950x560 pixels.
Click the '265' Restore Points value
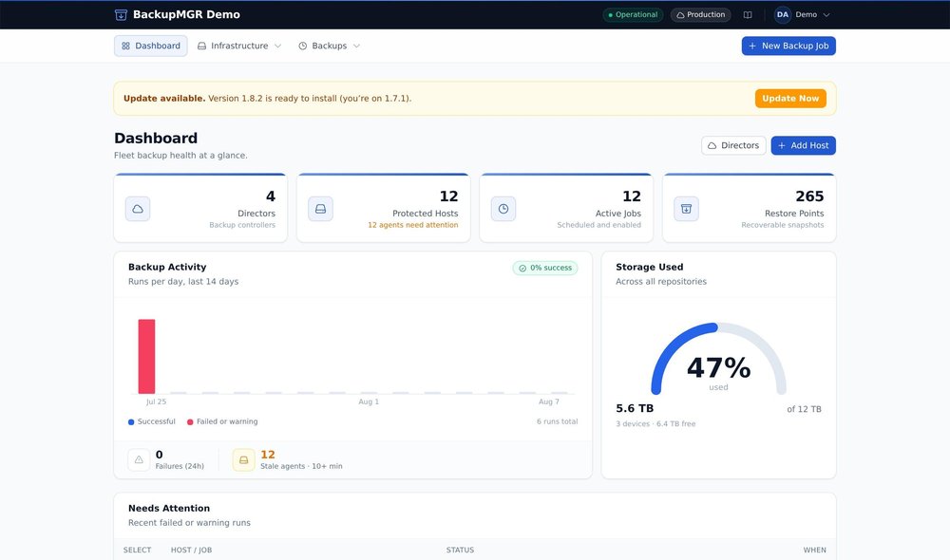(809, 196)
